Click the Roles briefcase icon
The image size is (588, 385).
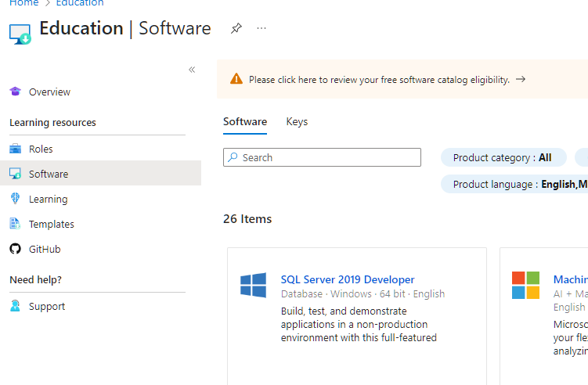(x=15, y=149)
